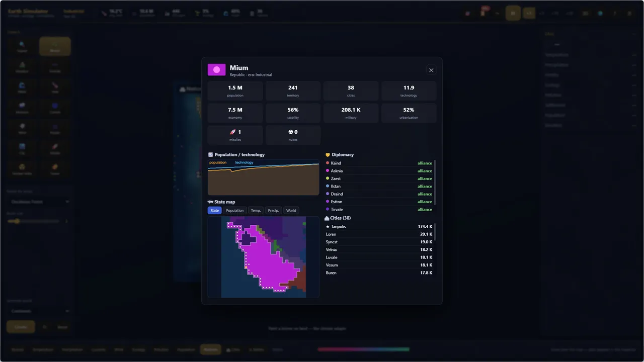
Task: Click Kaind's color dot in Diplomacy
Action: pos(328,163)
